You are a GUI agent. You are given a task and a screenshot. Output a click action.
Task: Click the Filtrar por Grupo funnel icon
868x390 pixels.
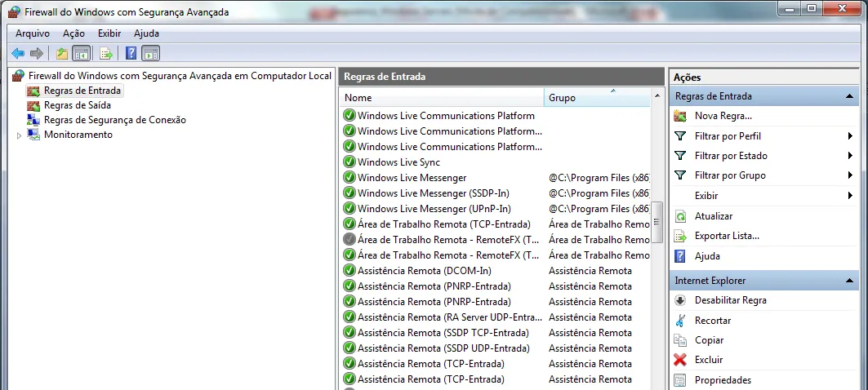click(x=680, y=175)
